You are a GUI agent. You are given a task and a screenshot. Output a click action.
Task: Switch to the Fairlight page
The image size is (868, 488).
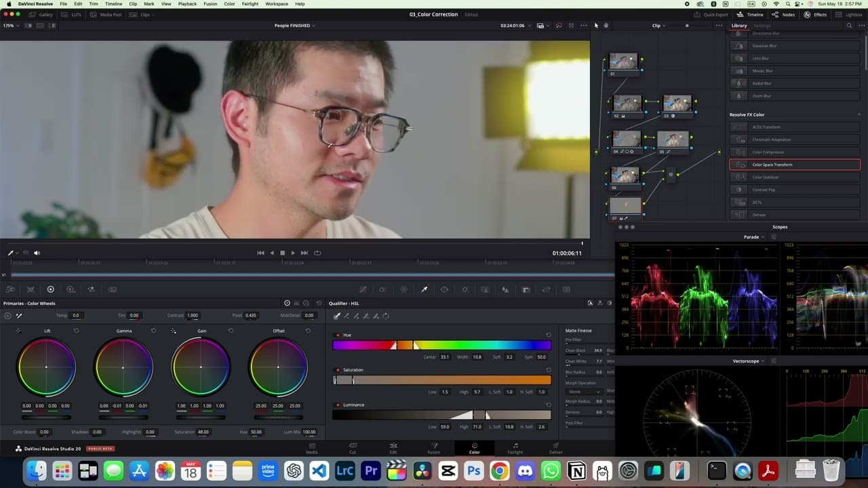tap(515, 448)
